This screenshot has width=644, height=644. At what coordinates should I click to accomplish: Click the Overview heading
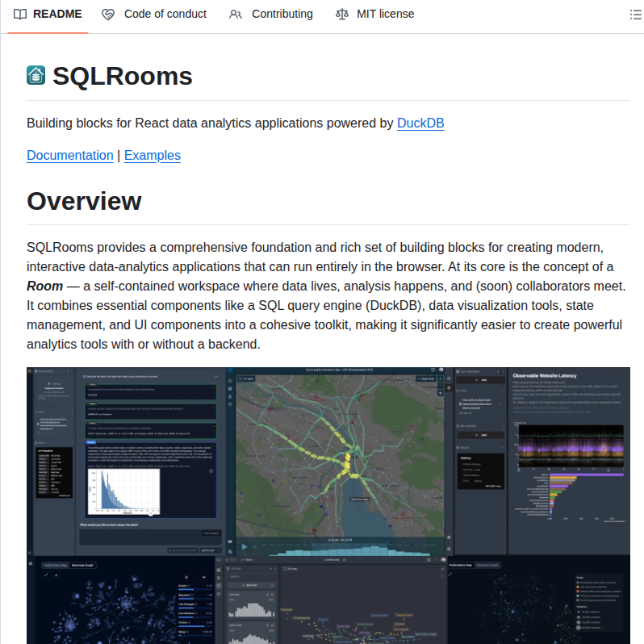pyautogui.click(x=84, y=201)
